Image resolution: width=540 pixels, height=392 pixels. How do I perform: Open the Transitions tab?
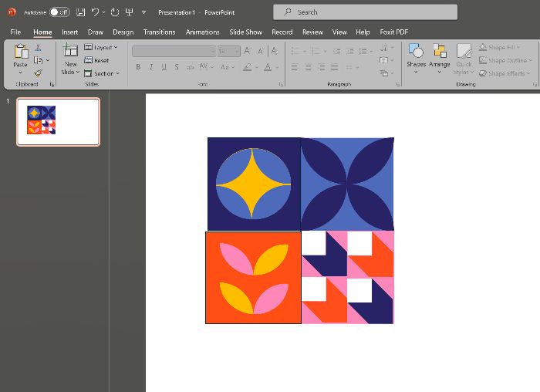[x=159, y=32]
